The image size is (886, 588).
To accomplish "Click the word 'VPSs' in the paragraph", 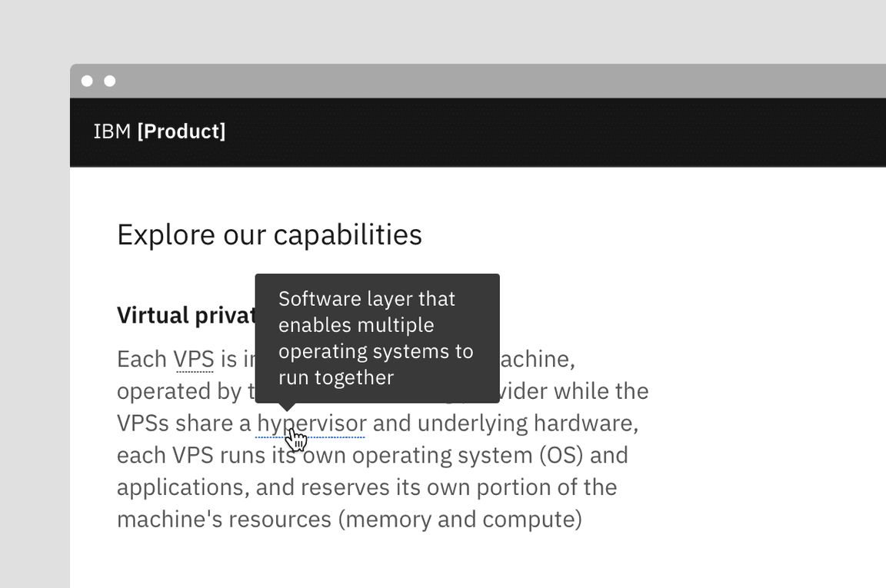I will click(x=142, y=424).
